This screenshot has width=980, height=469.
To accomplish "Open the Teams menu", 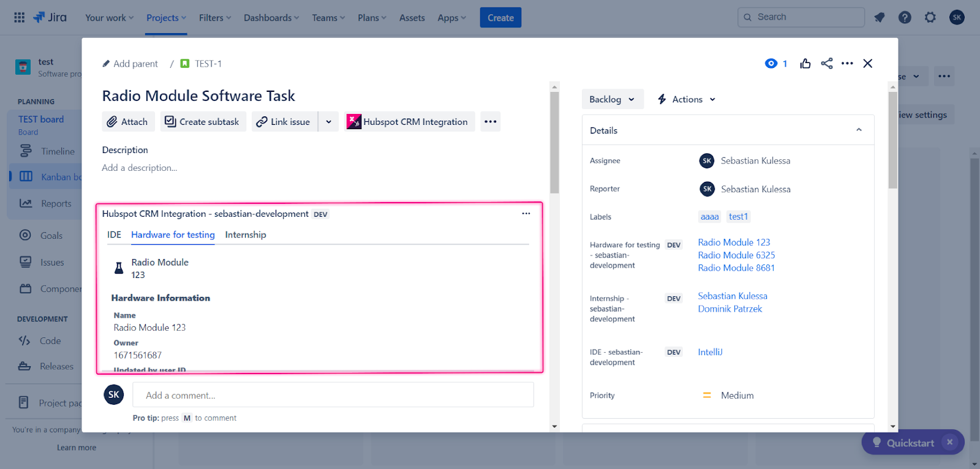I will coord(328,18).
